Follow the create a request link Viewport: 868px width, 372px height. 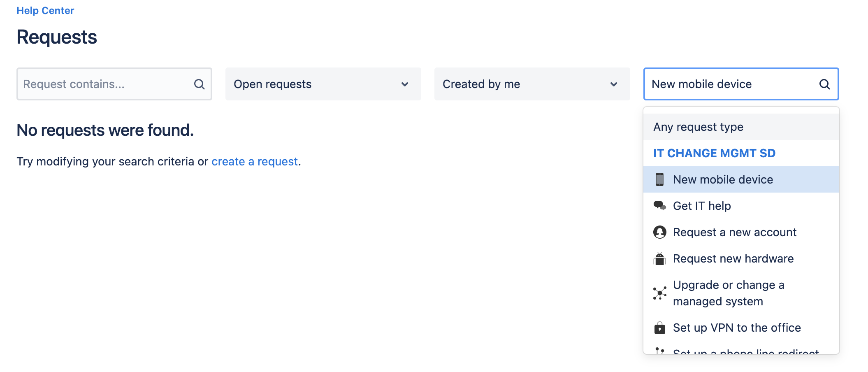pyautogui.click(x=254, y=161)
